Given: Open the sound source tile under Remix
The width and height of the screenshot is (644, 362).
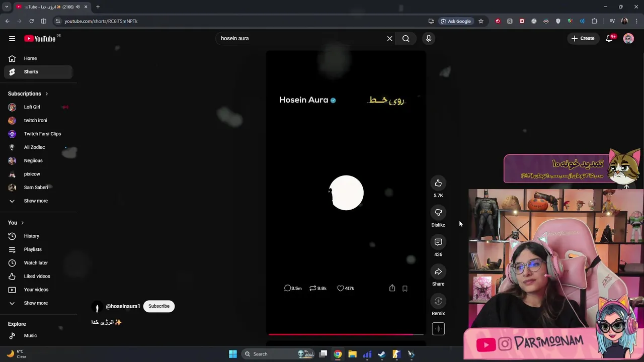Looking at the screenshot, I should pos(438,329).
